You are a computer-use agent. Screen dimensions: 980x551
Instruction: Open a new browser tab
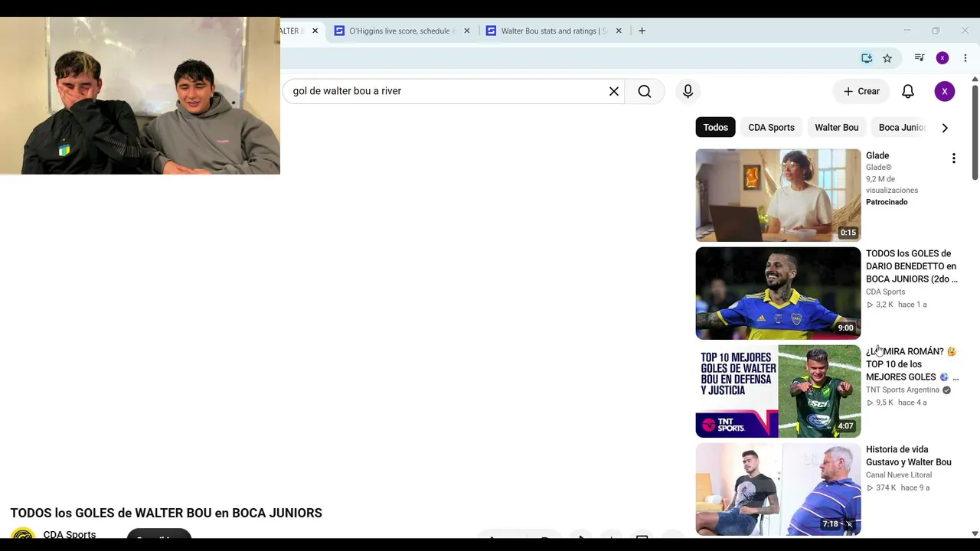(642, 31)
